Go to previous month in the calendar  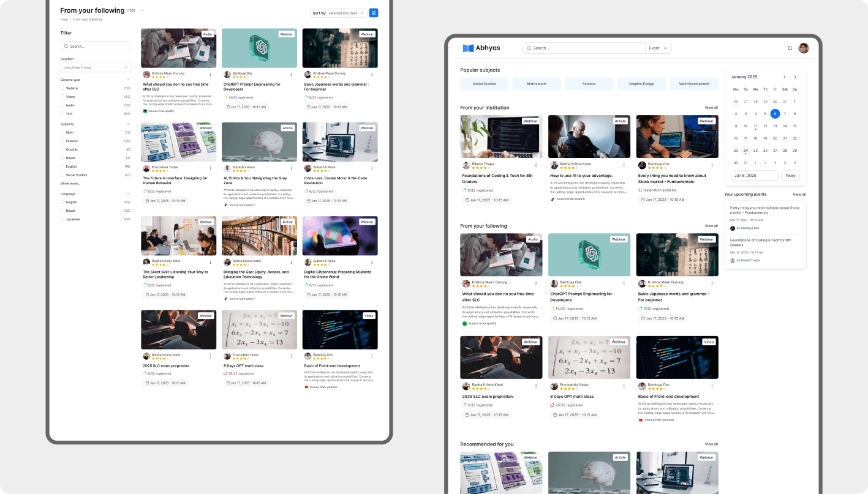(x=784, y=77)
